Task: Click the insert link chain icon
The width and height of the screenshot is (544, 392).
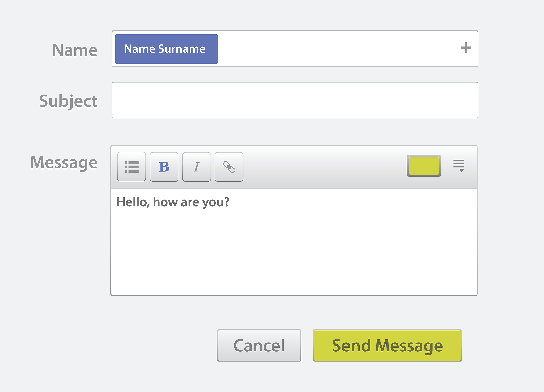Action: click(229, 167)
